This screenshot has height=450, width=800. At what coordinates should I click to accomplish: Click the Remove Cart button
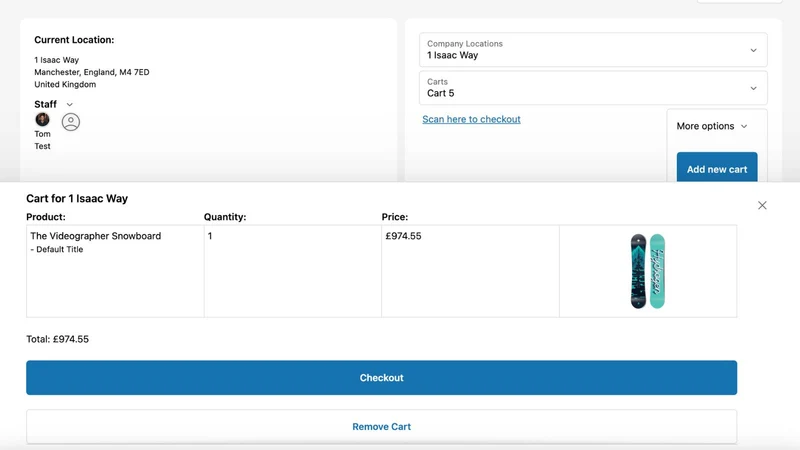coord(382,427)
